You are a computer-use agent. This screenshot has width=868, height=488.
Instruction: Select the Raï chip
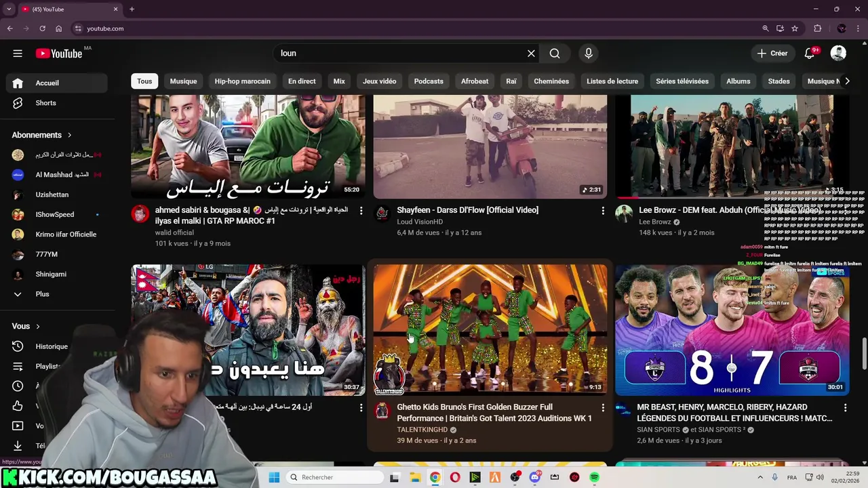coord(511,81)
